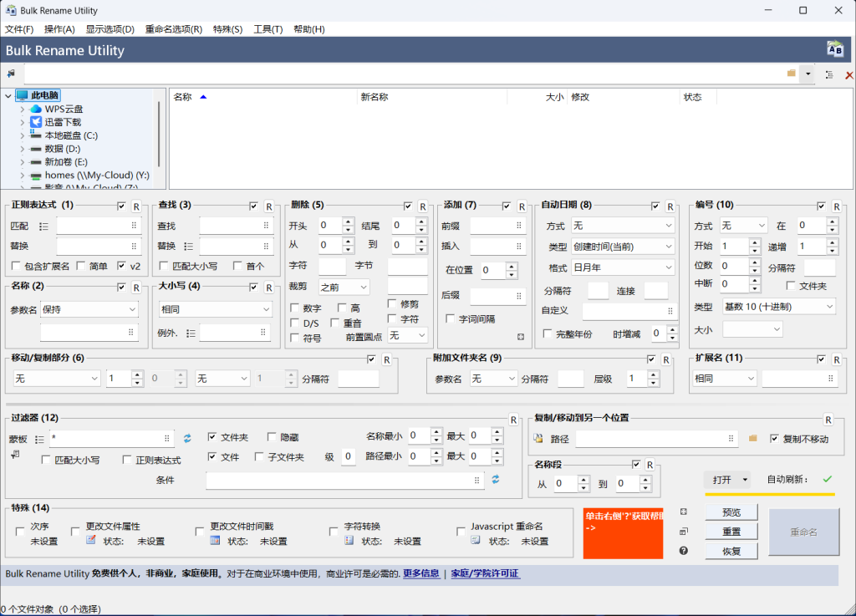Uncheck the 复制不移动 checkbox

pos(775,438)
